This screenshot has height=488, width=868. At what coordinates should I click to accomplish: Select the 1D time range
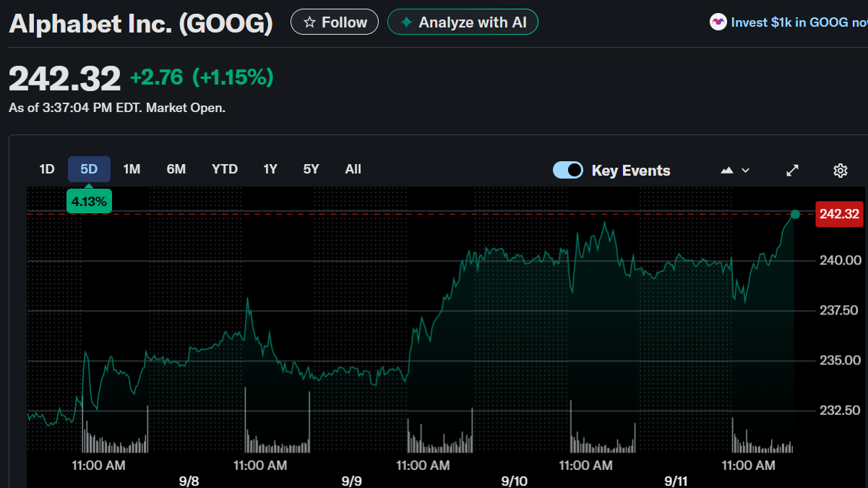[x=47, y=169]
